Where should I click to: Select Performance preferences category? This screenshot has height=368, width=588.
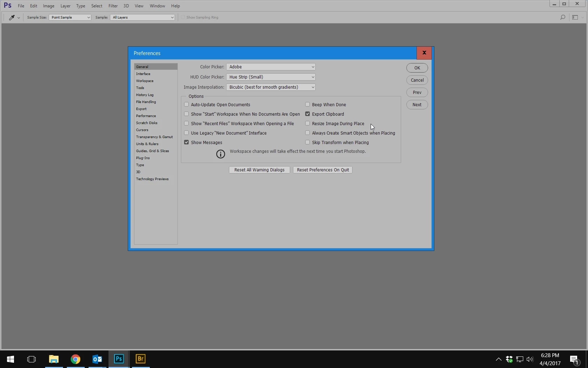pos(156,116)
